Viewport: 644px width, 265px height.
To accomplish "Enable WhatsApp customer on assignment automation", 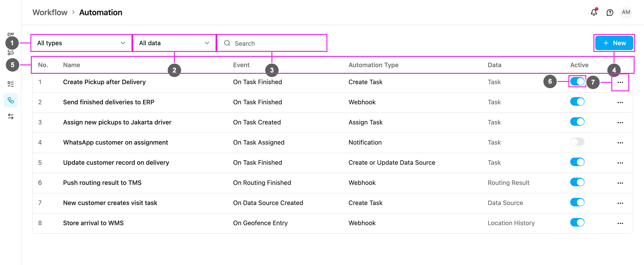I will pyautogui.click(x=577, y=142).
